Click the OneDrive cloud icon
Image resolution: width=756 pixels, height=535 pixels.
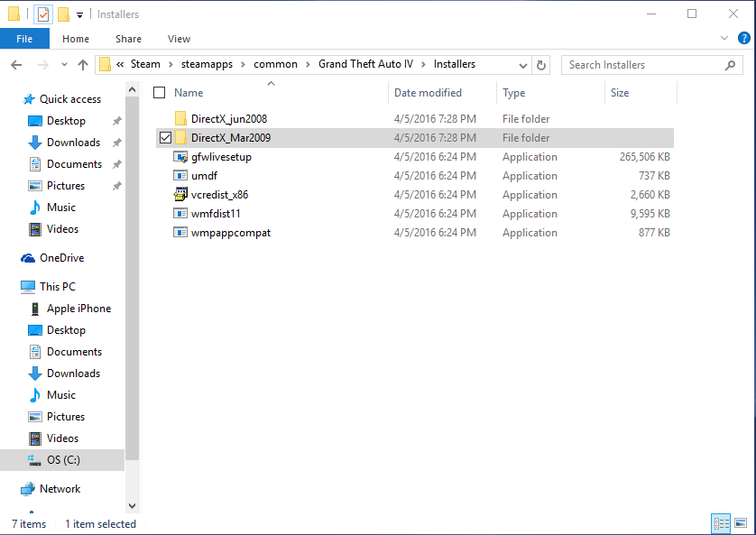[x=28, y=258]
